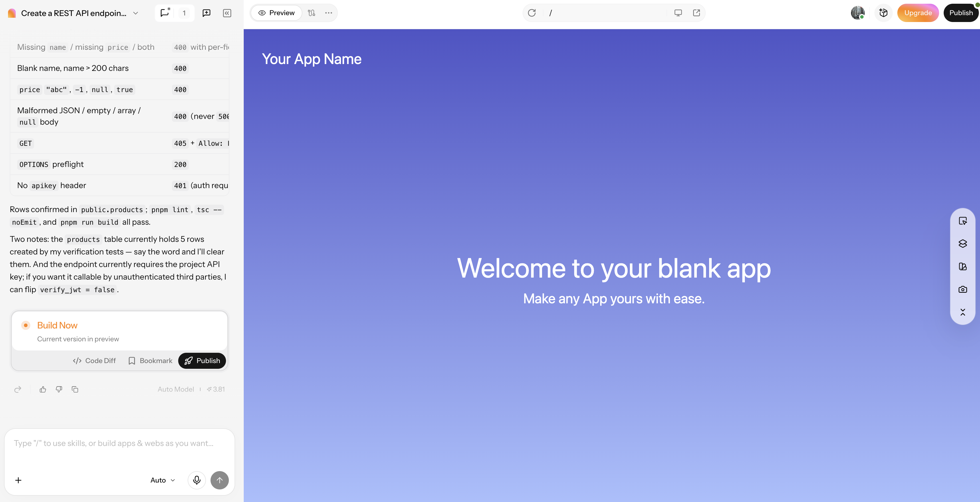Share the assistant response
Screen dimensions: 980x502
(x=17, y=389)
